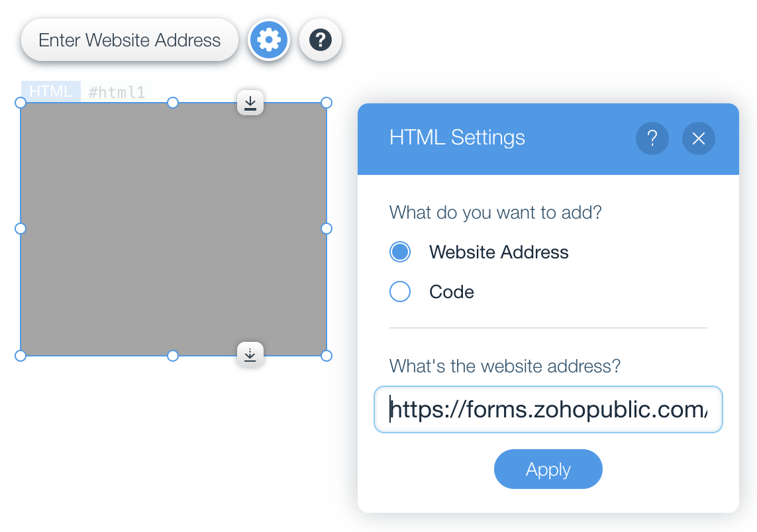Close the HTML Settings panel
757x532 pixels.
[698, 138]
